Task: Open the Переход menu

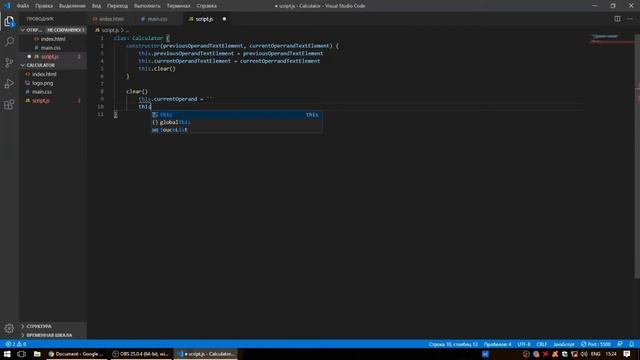Action: pos(117,6)
